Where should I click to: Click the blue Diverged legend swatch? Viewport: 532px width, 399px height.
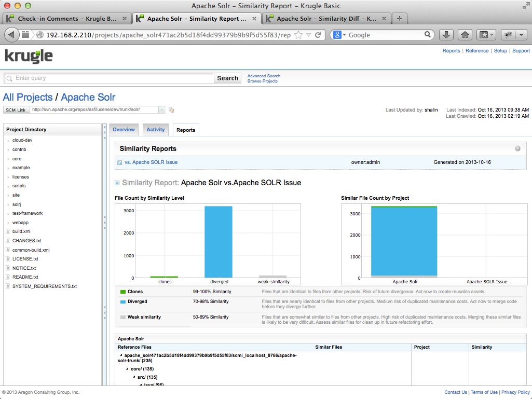(123, 301)
